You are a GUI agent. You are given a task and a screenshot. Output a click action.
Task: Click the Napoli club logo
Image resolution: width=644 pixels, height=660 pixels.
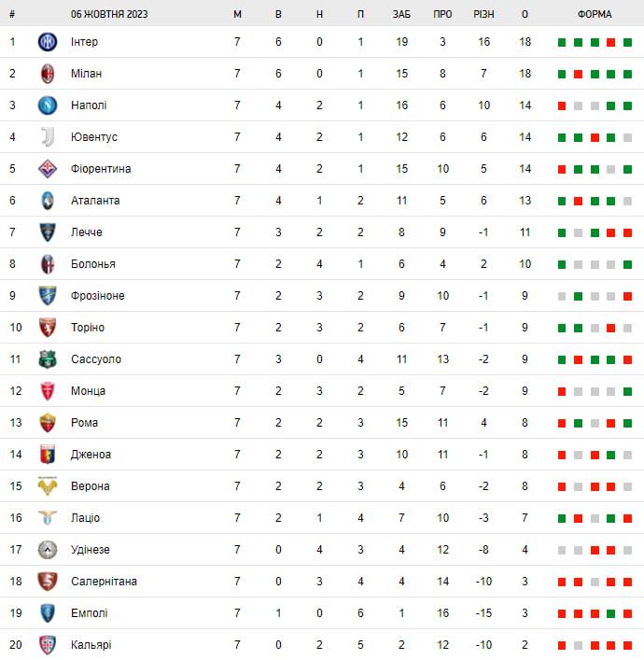pos(48,105)
